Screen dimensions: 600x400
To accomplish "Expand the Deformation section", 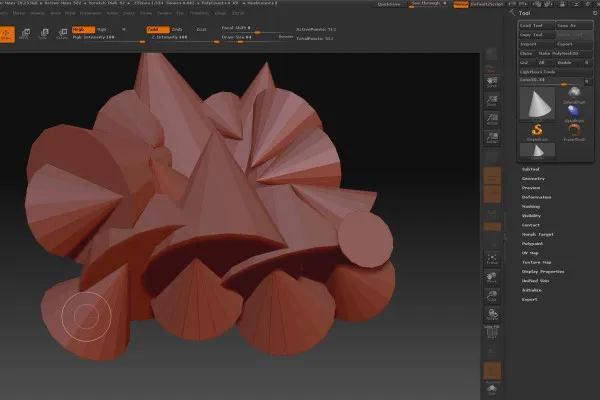I will click(536, 197).
